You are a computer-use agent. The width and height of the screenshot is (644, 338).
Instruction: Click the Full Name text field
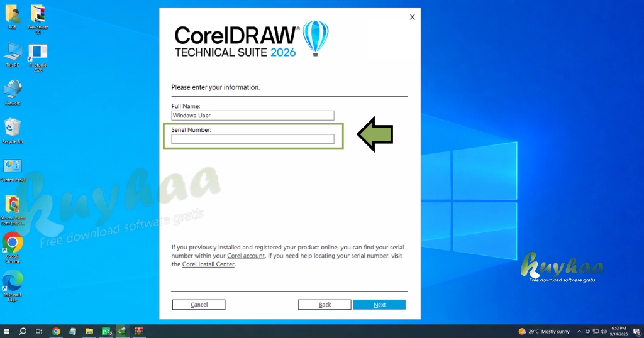pos(253,115)
